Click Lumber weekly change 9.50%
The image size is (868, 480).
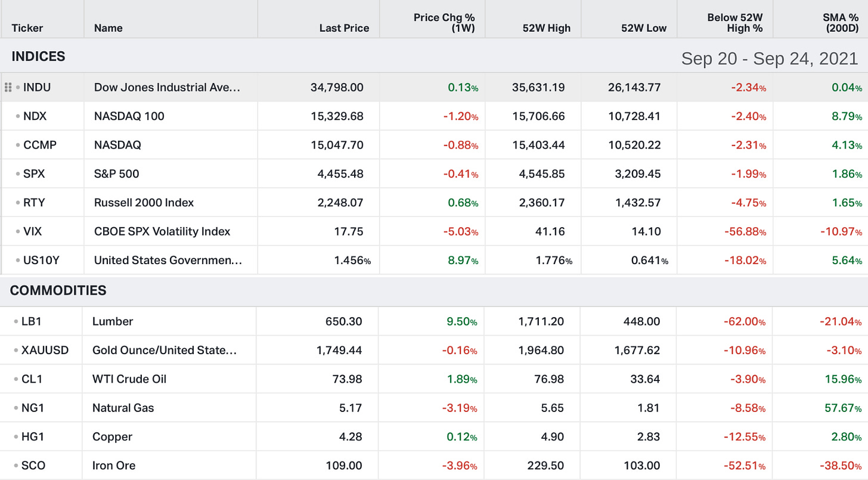[x=463, y=321]
